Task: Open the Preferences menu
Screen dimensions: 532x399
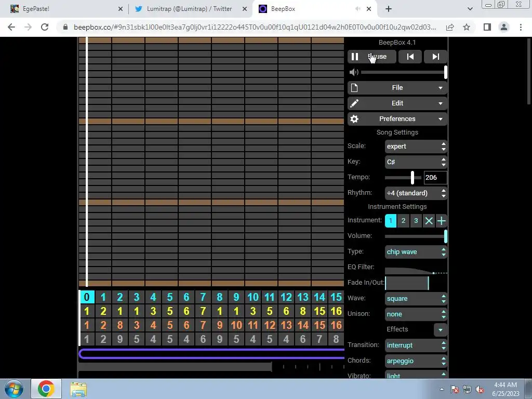Action: coord(397,119)
